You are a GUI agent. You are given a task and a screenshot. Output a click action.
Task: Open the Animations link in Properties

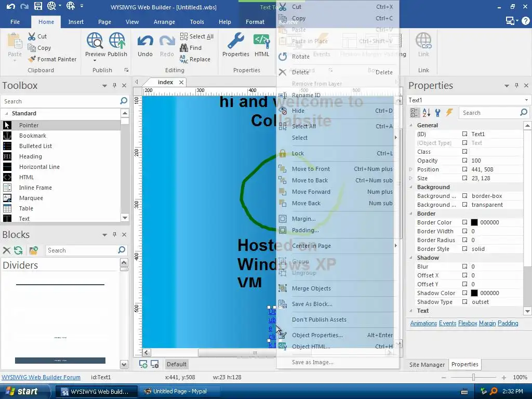423,323
